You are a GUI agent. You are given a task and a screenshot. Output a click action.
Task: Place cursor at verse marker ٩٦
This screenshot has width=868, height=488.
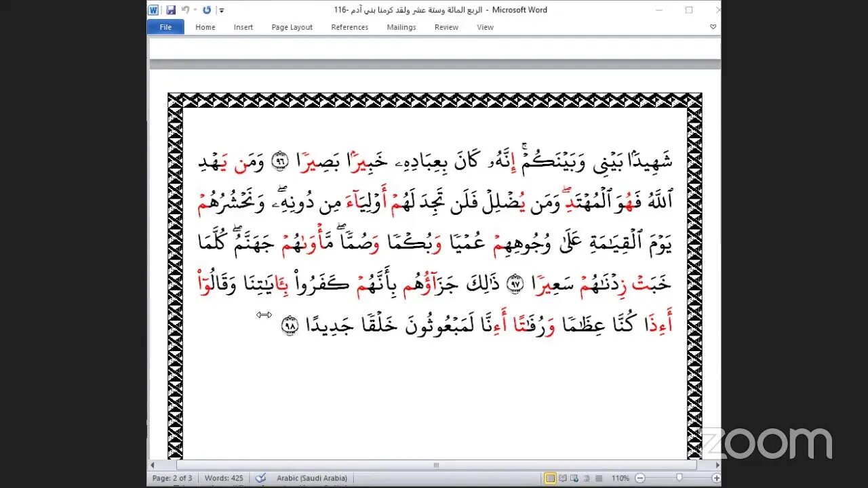[279, 162]
